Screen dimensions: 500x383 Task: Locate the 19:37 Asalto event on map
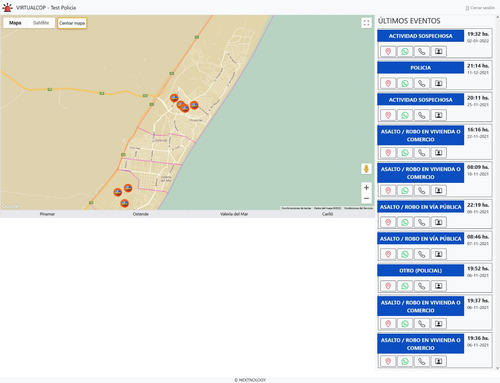(x=388, y=324)
